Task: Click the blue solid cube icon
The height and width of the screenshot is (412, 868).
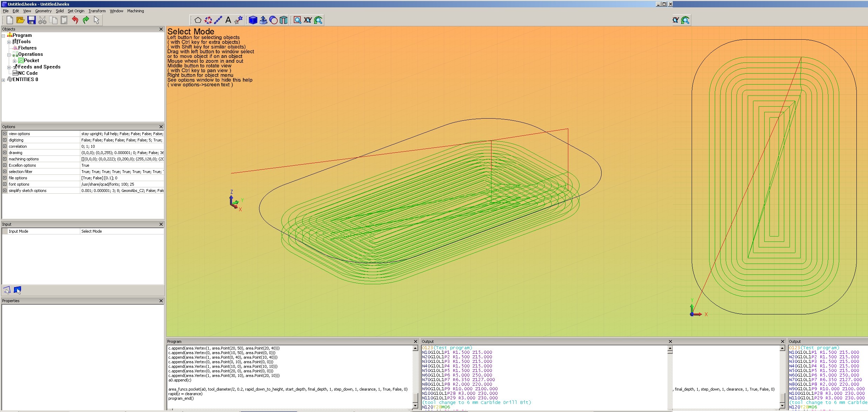Action: (253, 20)
